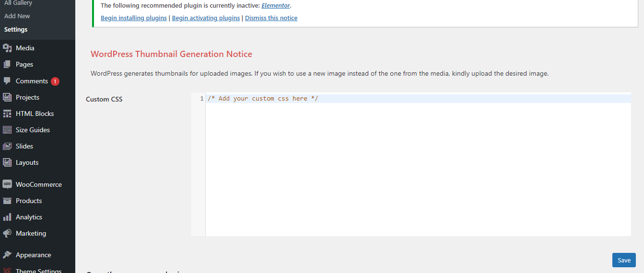The width and height of the screenshot is (644, 273).
Task: Click the Begin installing plugins link
Action: (134, 18)
